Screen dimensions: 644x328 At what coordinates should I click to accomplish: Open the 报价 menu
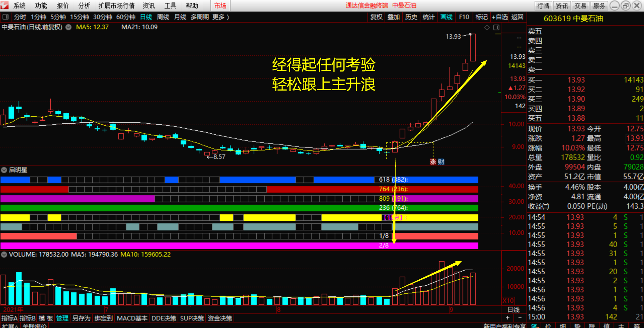62,6
